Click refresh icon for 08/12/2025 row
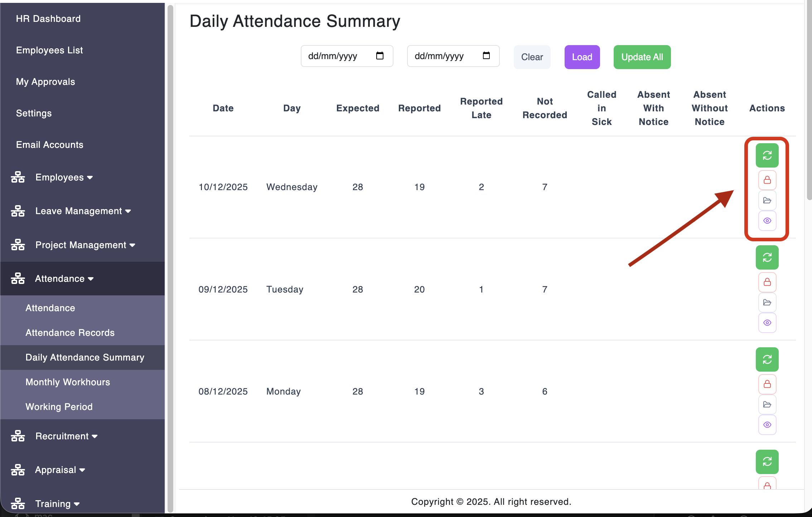This screenshot has width=812, height=517. point(767,359)
